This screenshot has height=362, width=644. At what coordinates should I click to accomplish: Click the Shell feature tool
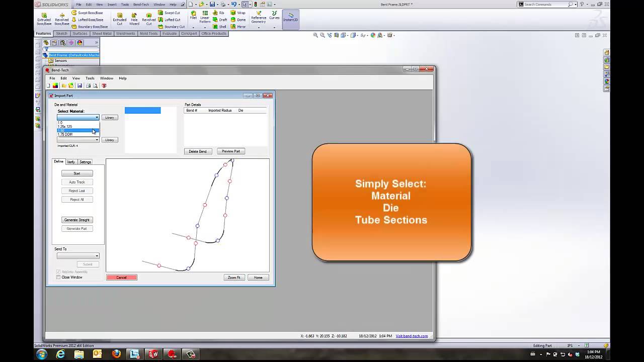coord(220,27)
